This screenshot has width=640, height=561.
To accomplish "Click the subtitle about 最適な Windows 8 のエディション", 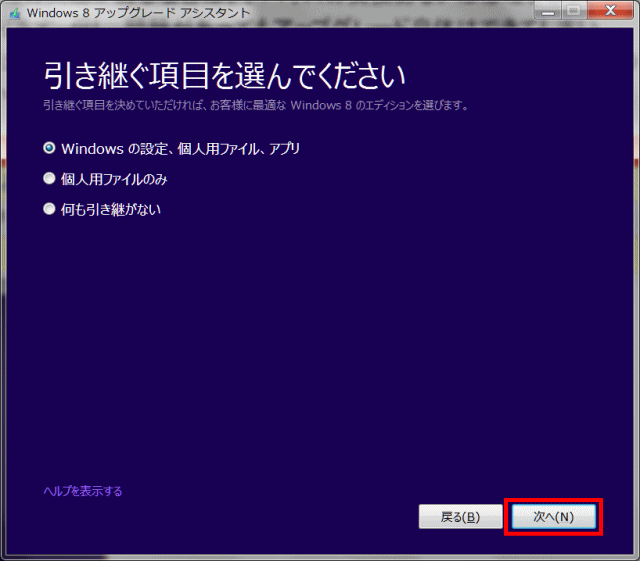I will (x=256, y=105).
